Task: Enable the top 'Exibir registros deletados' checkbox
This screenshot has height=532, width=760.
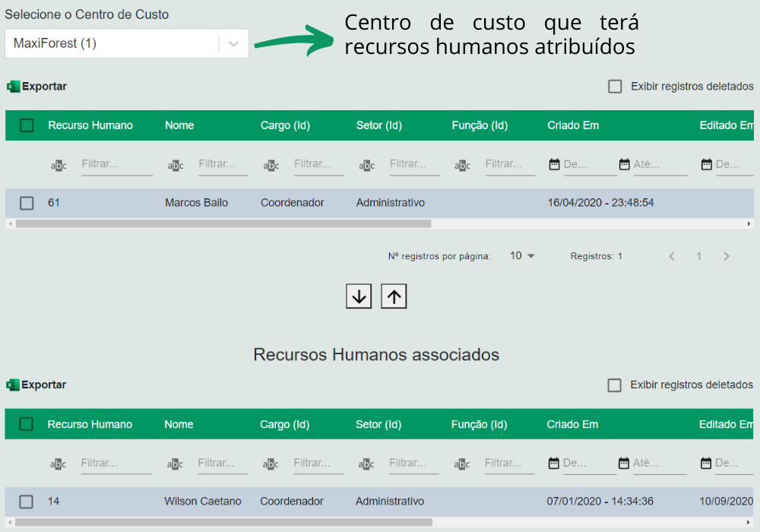Action: 615,87
